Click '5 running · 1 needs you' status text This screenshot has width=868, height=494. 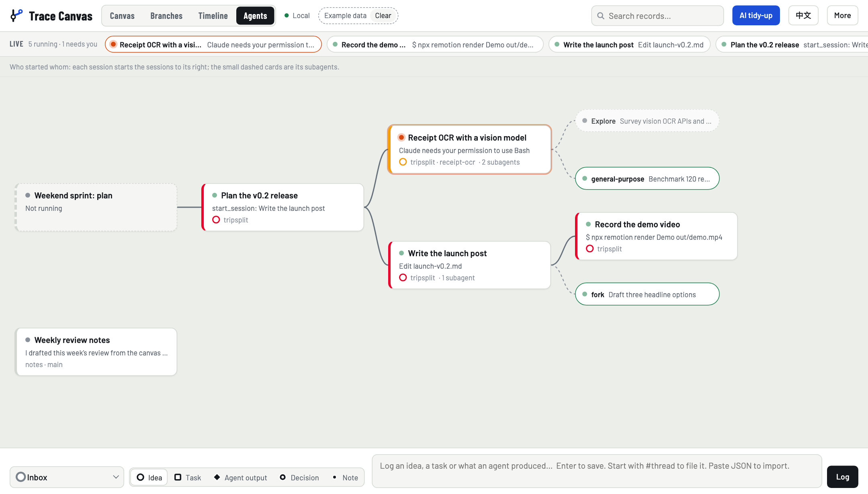[63, 44]
